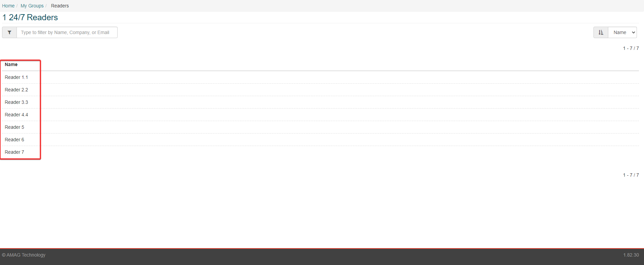Sort by clicking the Name column header

(x=11, y=64)
